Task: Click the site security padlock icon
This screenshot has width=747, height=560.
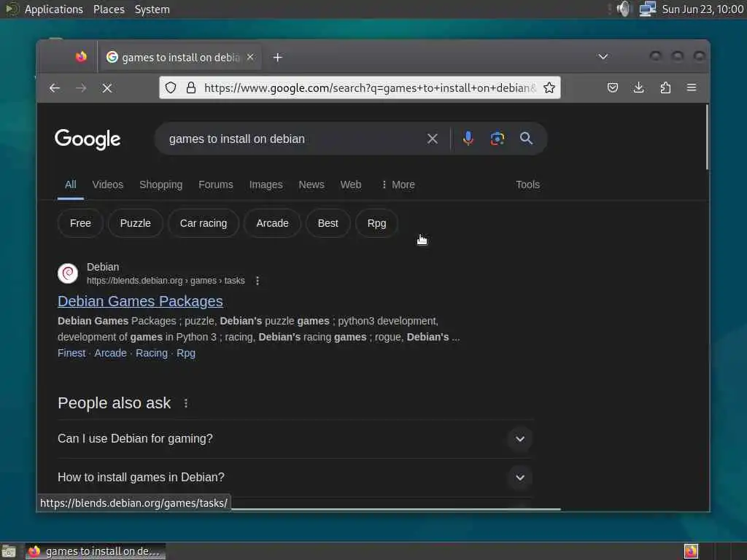Action: click(x=191, y=87)
